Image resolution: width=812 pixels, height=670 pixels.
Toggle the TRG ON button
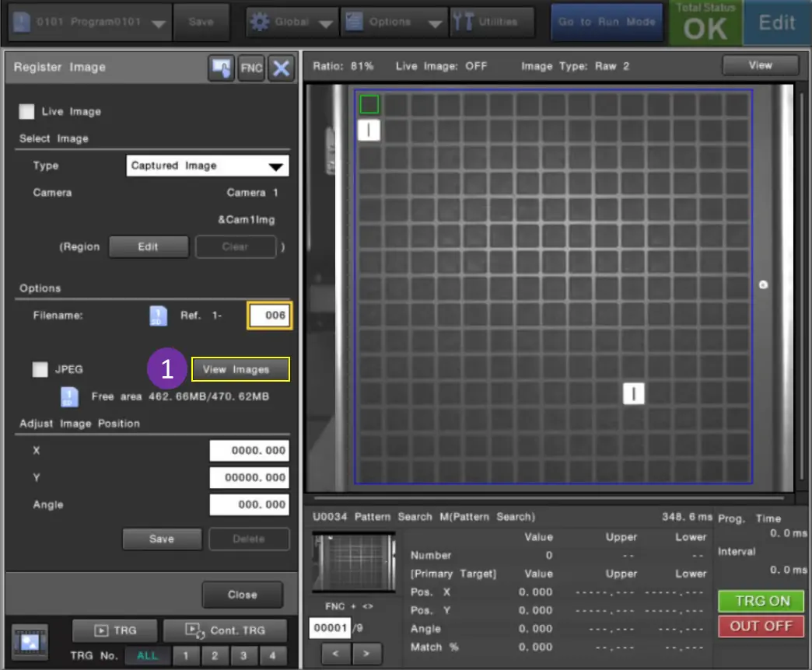(x=761, y=601)
